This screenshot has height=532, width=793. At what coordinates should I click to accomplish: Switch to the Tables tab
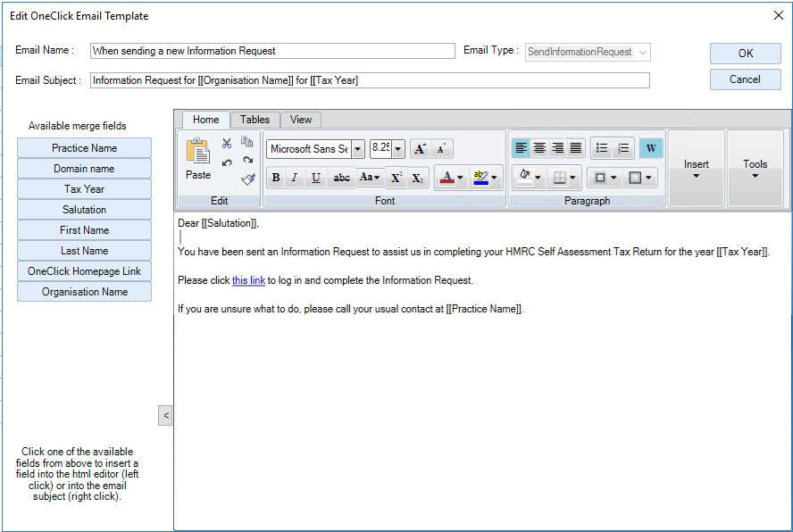tap(255, 120)
